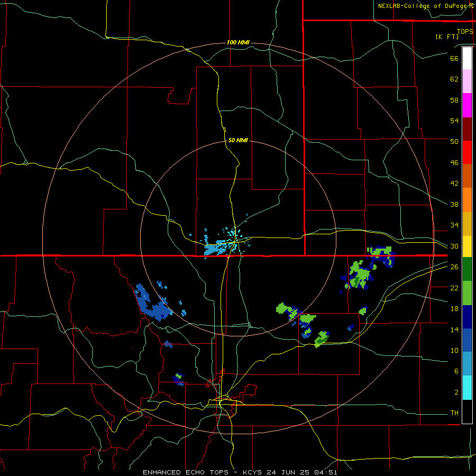Image resolution: width=476 pixels, height=476 pixels.
Task: Click the 50 legend value
Action: [454, 142]
